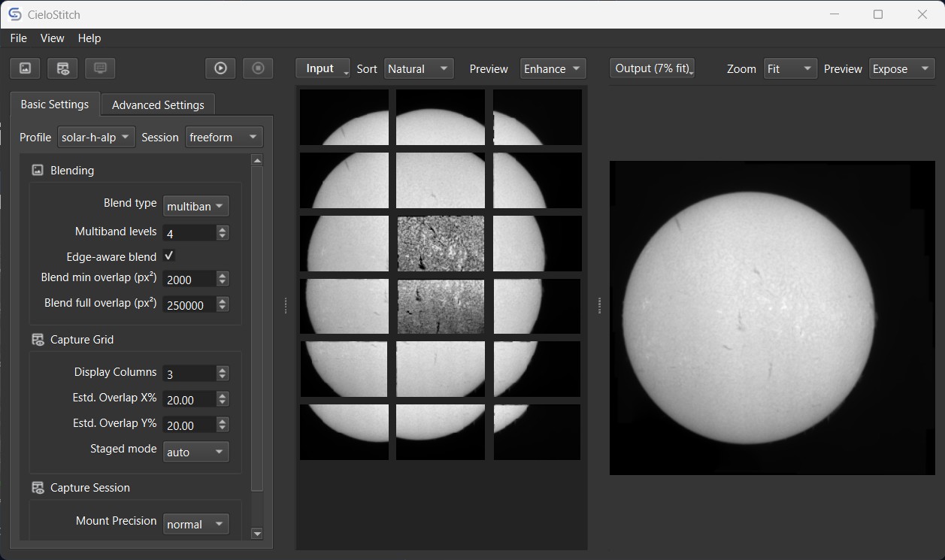The width and height of the screenshot is (945, 560).
Task: Click the Display Columns field
Action: coord(189,374)
